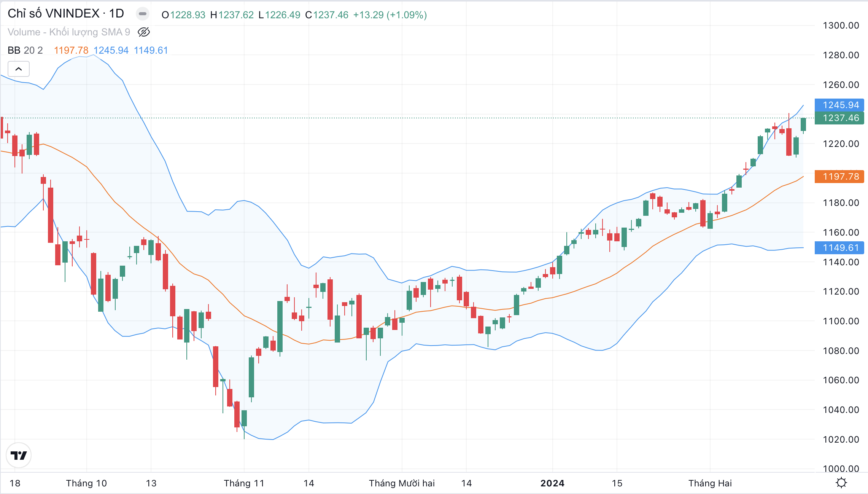Click the green 1237.46 current price label
The image size is (868, 494).
point(839,118)
